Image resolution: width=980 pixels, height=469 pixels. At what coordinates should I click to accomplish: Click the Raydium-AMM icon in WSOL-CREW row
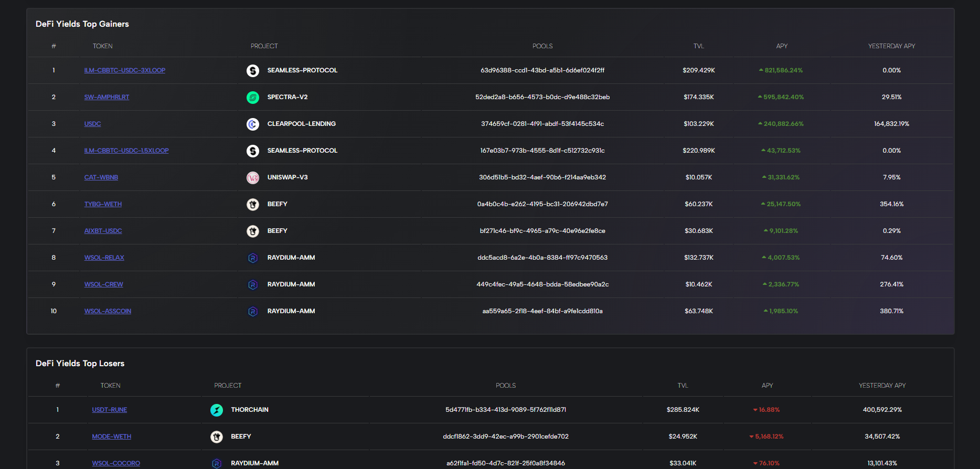point(253,285)
